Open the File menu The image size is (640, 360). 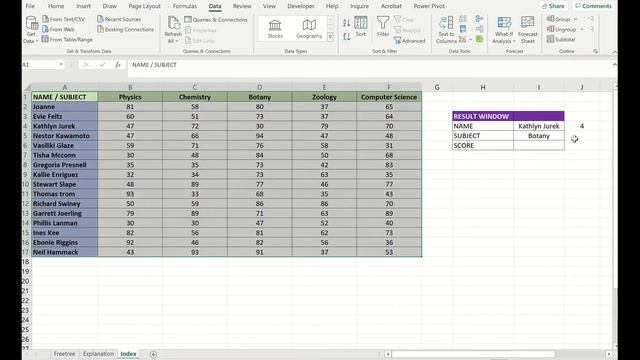(x=30, y=6)
